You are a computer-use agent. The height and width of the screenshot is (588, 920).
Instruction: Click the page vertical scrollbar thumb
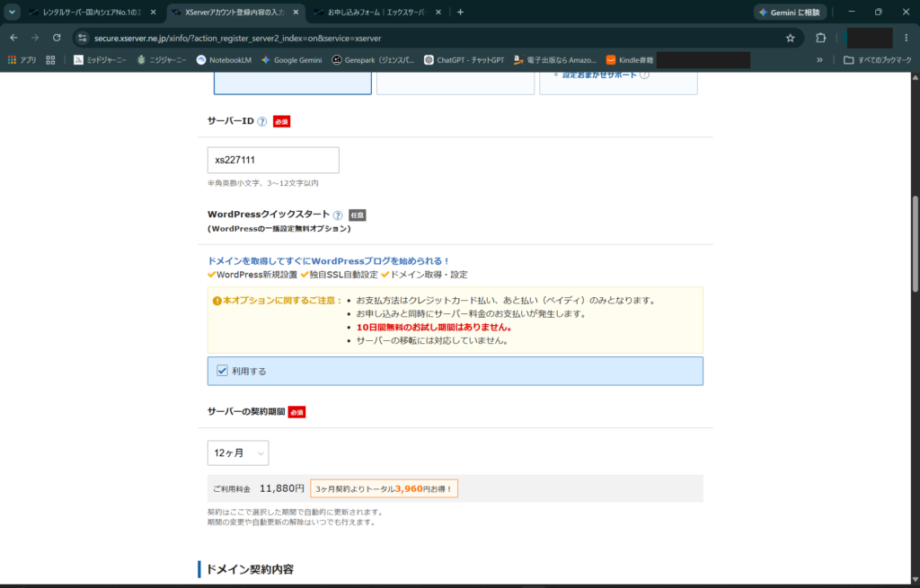coord(915,243)
